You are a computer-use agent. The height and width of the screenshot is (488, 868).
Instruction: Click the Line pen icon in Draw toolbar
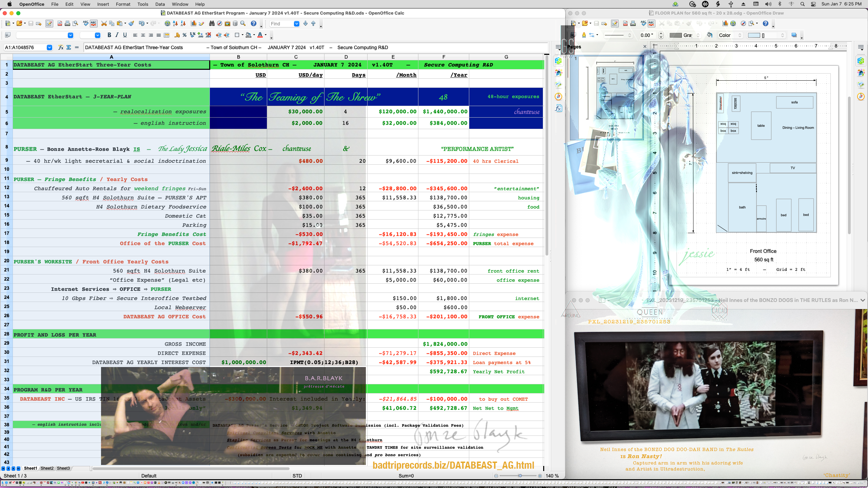pyautogui.click(x=584, y=35)
